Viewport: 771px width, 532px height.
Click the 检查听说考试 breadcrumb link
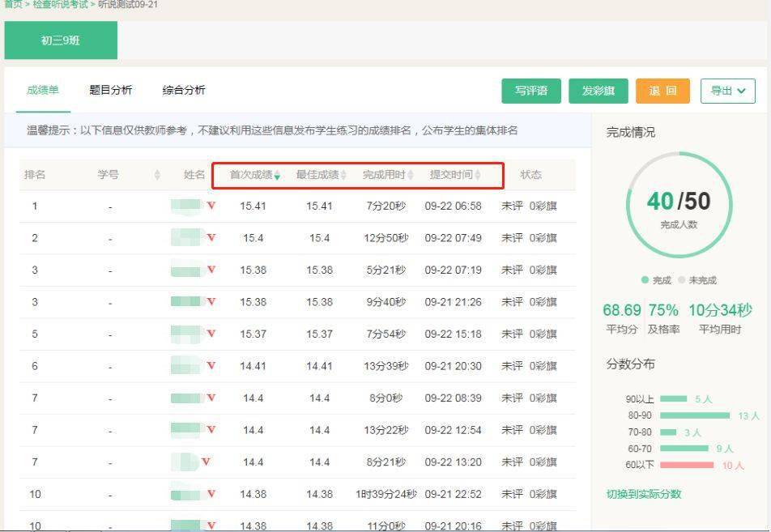(x=60, y=4)
